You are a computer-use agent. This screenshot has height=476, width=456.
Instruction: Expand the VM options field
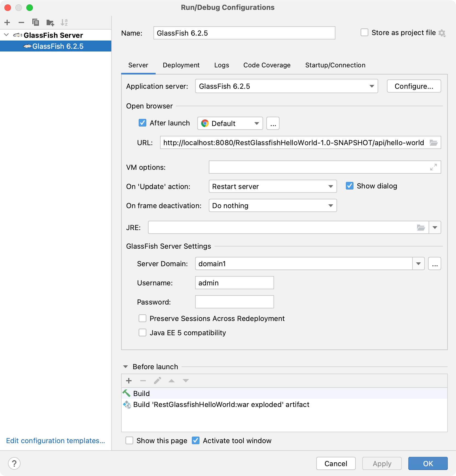pyautogui.click(x=434, y=167)
